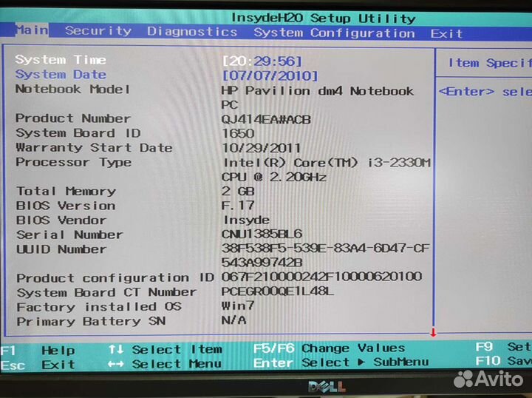
Task: Click the Total Memory label
Action: pos(66,191)
